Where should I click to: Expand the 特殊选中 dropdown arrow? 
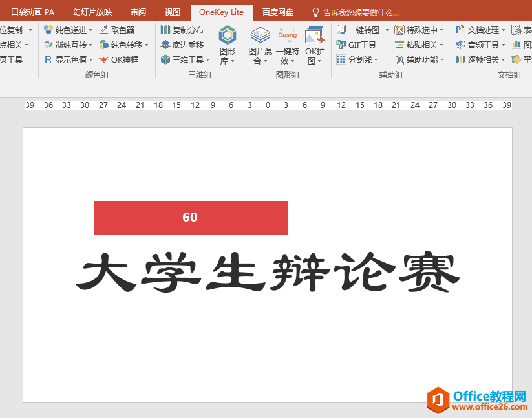pos(442,30)
